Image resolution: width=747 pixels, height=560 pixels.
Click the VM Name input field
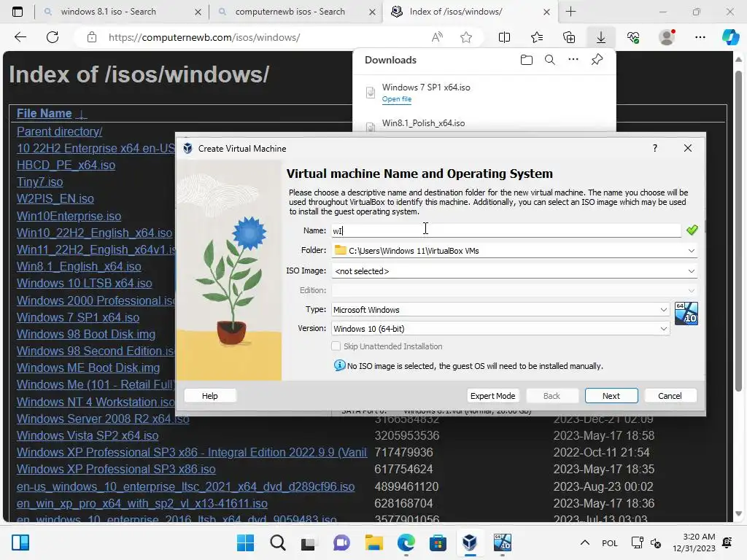[x=506, y=230]
